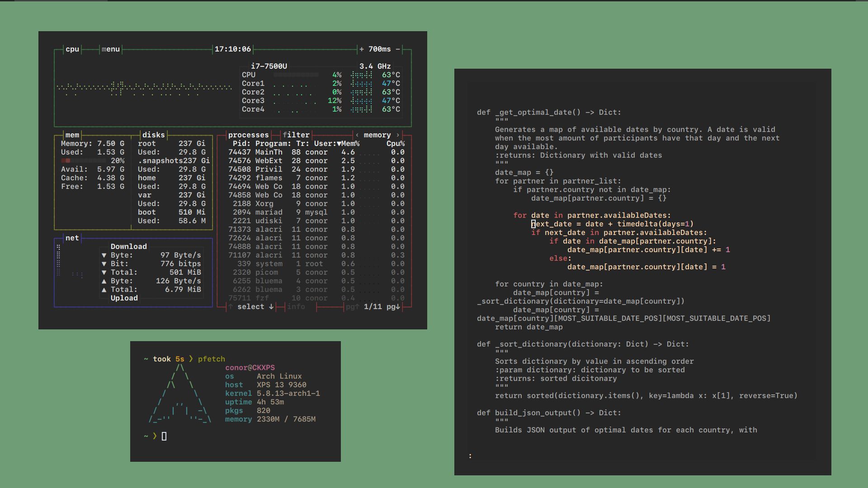Click the › chevron beside memory
Viewport: 868px width, 488px height.
pos(397,135)
